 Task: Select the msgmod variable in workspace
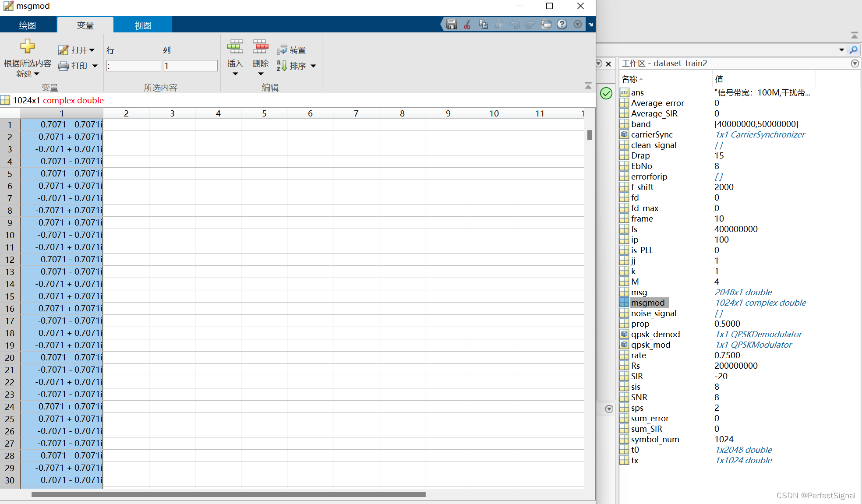[x=648, y=303]
